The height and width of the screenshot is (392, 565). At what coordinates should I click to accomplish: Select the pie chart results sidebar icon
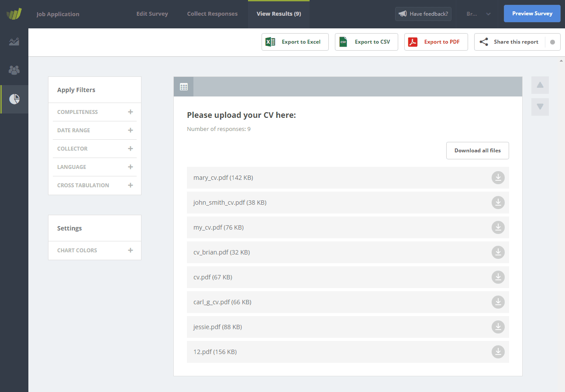click(x=14, y=99)
